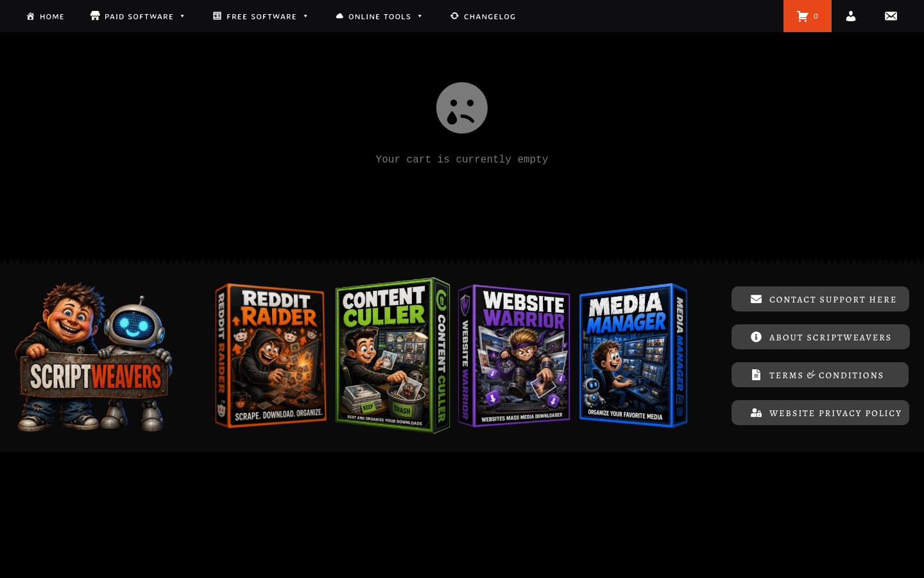Viewport: 924px width, 578px height.
Task: Select the Reddit Raider product box
Action: [271, 356]
